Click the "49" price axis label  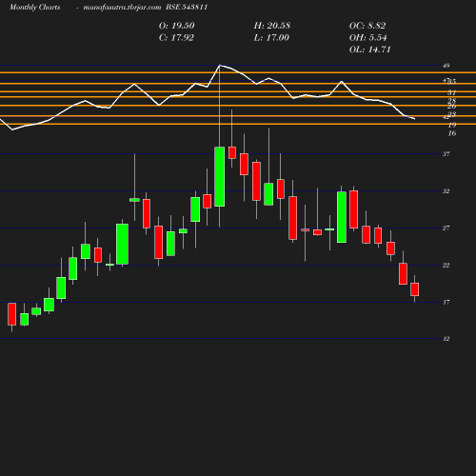(x=446, y=66)
